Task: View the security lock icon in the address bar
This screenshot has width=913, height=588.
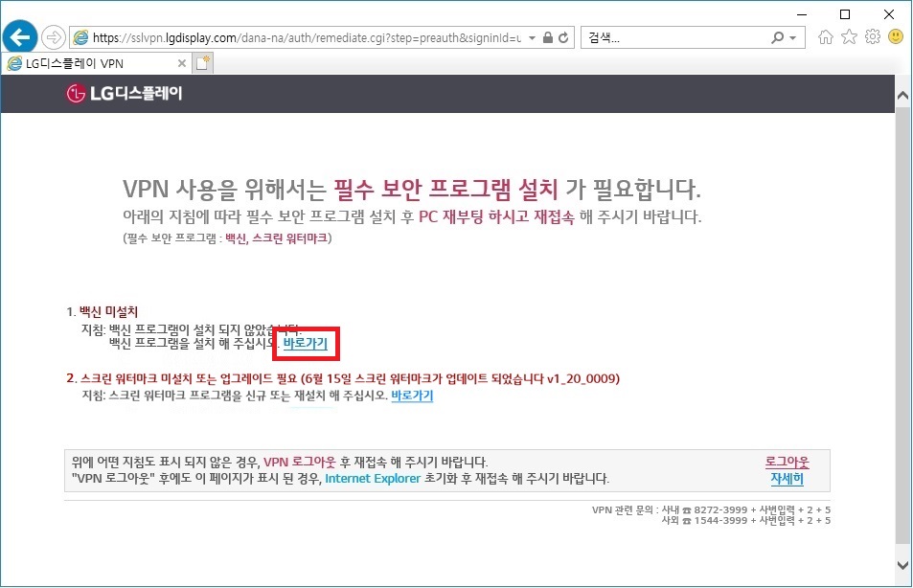Action: (x=547, y=38)
